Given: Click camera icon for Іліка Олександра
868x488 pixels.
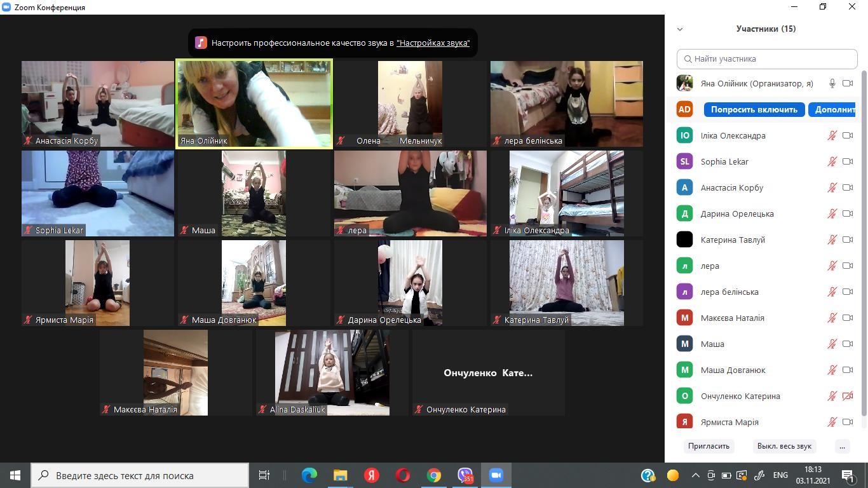Looking at the screenshot, I should click(x=848, y=135).
